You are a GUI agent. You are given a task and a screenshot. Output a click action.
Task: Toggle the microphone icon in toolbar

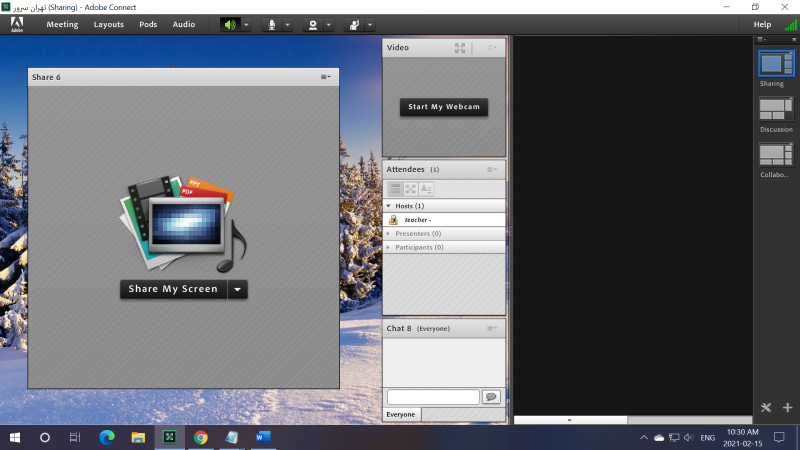click(x=270, y=24)
